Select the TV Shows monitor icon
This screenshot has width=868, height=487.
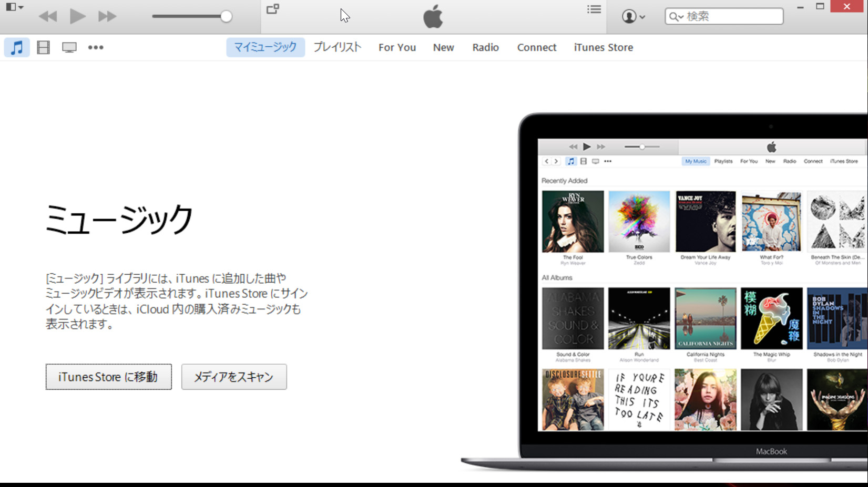point(69,48)
